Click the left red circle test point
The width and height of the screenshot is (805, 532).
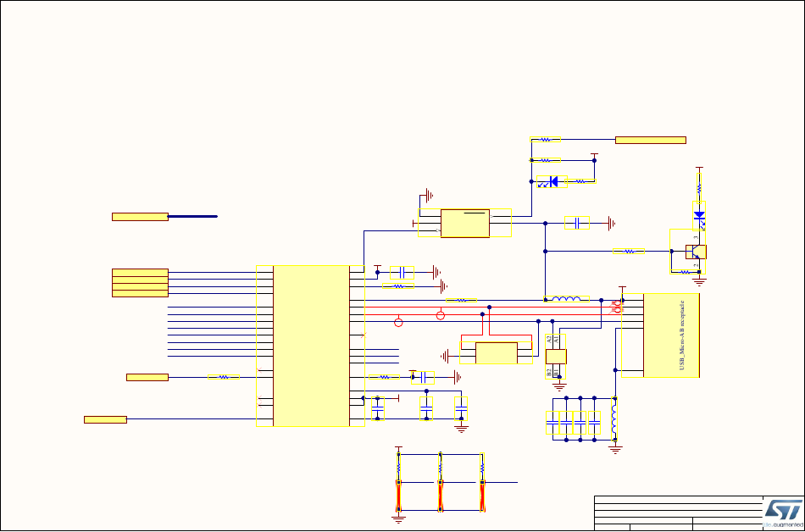coord(399,321)
